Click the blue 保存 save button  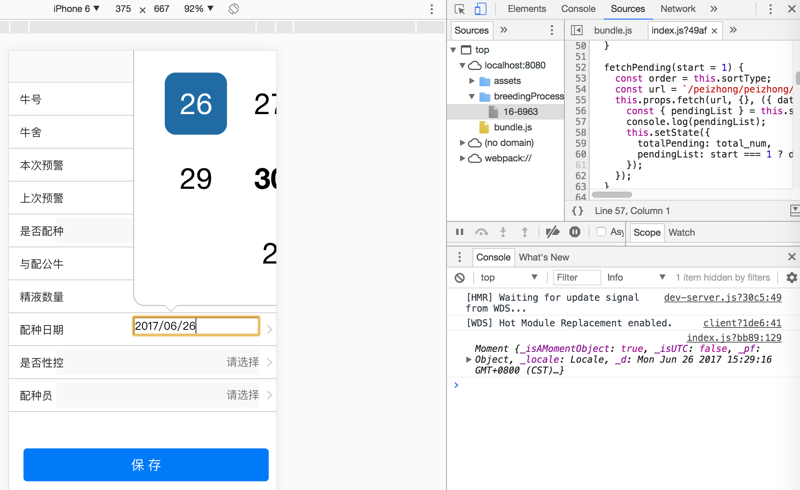pos(146,464)
